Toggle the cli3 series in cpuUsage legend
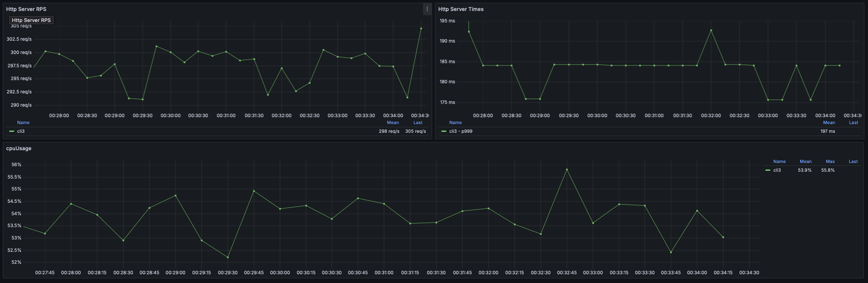The width and height of the screenshot is (868, 283). [777, 170]
